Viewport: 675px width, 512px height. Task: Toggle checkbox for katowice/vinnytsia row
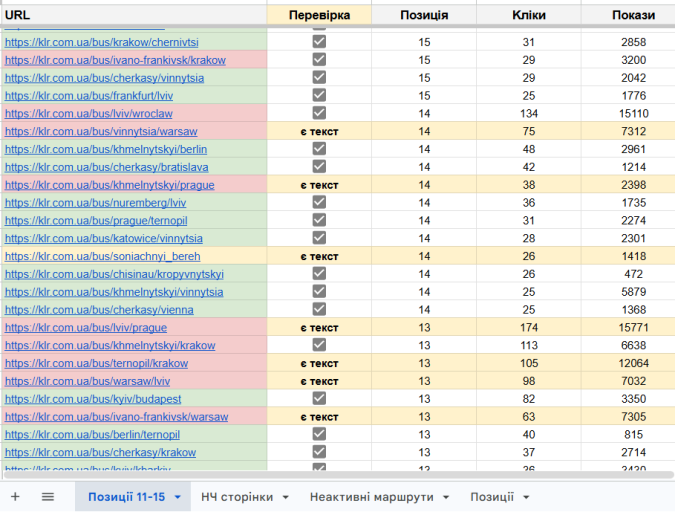pyautogui.click(x=319, y=238)
